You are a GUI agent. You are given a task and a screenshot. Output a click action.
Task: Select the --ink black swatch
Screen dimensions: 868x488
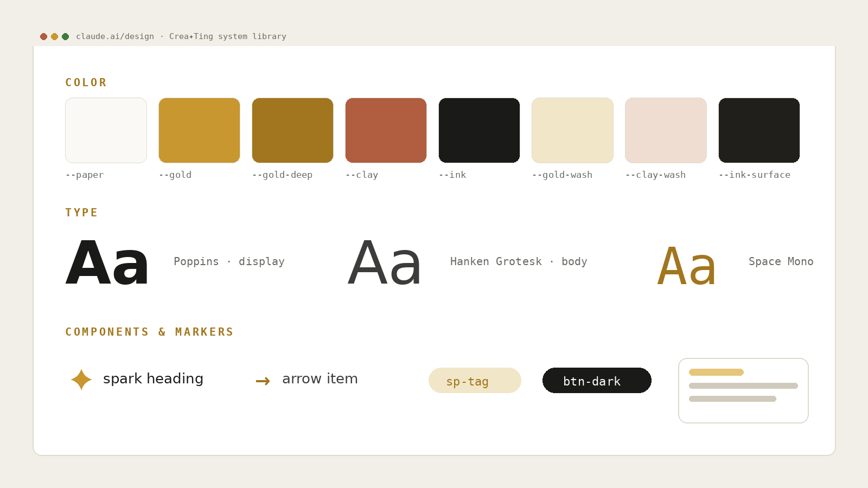tap(479, 130)
